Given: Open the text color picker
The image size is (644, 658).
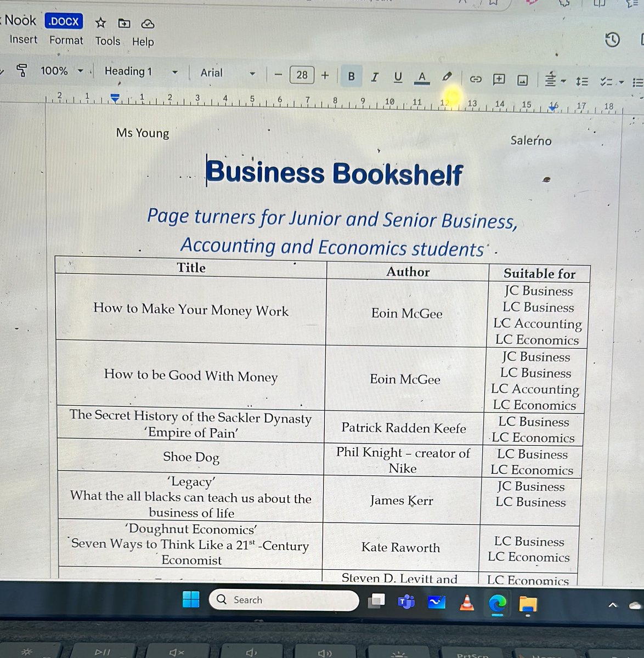Looking at the screenshot, I should click(421, 78).
